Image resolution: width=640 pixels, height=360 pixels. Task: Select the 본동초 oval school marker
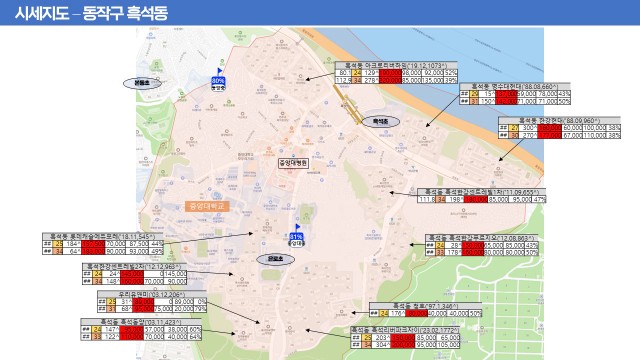click(142, 83)
